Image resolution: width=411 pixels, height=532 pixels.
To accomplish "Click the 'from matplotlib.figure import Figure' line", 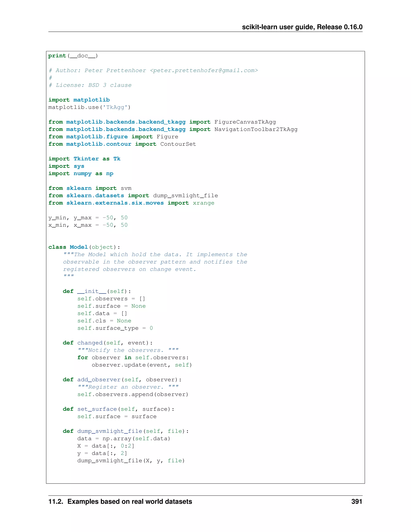I will click(x=113, y=137).
